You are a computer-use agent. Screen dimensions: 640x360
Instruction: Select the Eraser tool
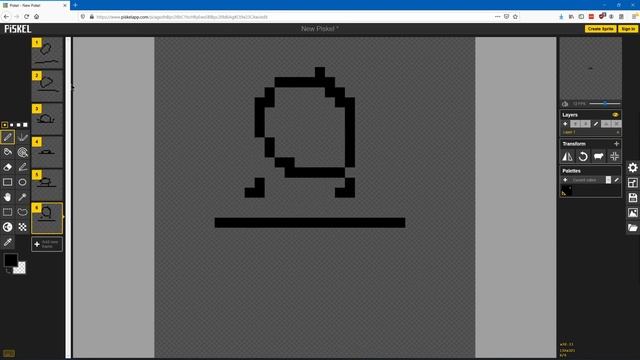click(x=7, y=167)
